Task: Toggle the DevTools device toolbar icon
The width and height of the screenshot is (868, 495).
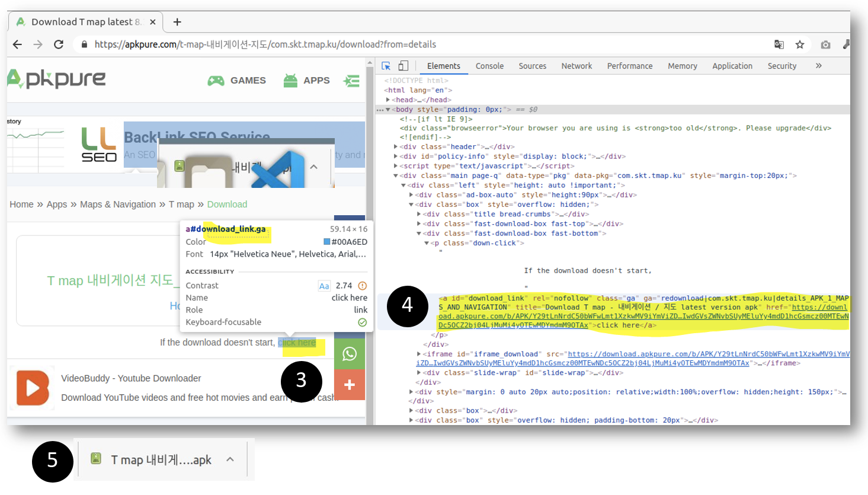Action: (403, 66)
